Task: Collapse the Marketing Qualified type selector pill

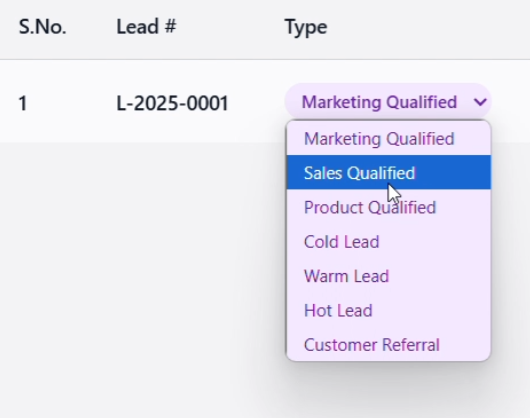Action: [x=388, y=102]
